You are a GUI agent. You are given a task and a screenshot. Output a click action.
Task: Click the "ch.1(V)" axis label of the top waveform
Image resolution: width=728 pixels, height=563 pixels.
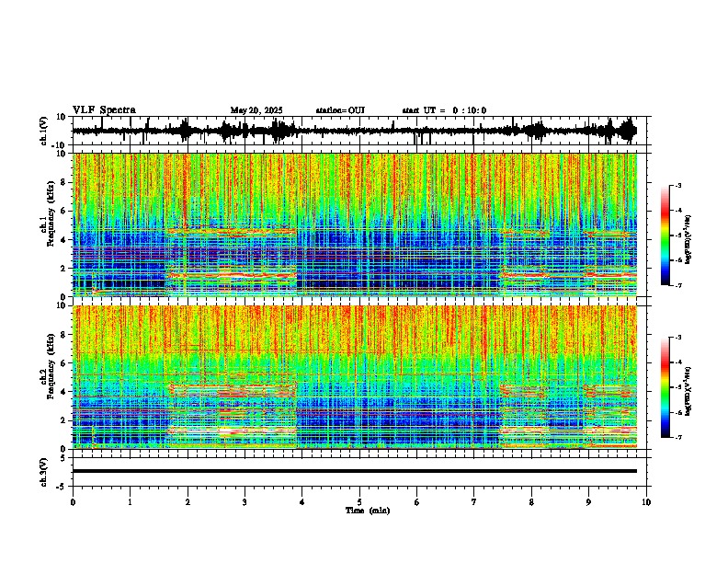(x=43, y=131)
